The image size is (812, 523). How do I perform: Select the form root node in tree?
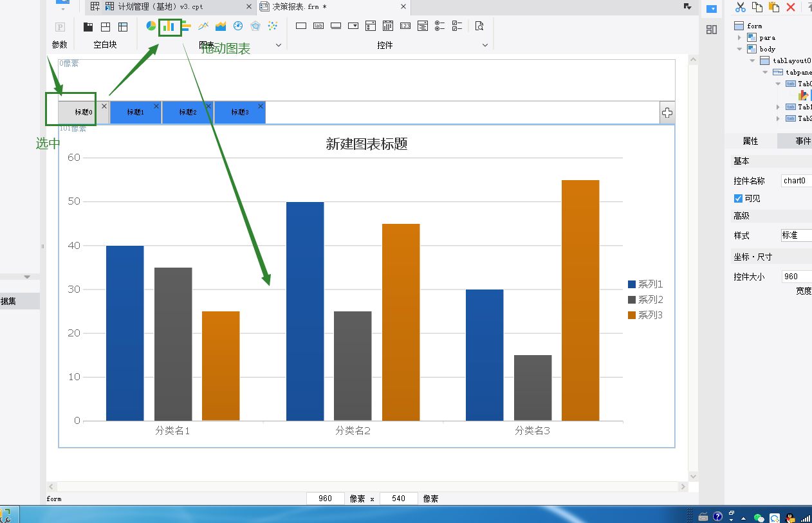pyautogui.click(x=748, y=26)
